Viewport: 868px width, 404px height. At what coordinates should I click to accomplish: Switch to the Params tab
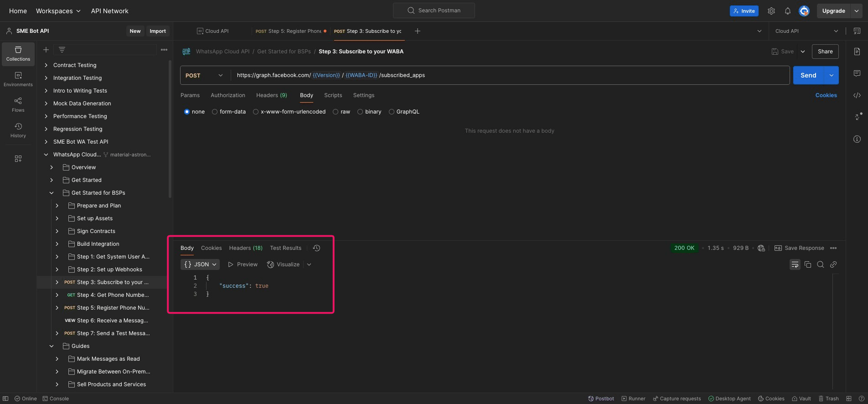tap(190, 95)
